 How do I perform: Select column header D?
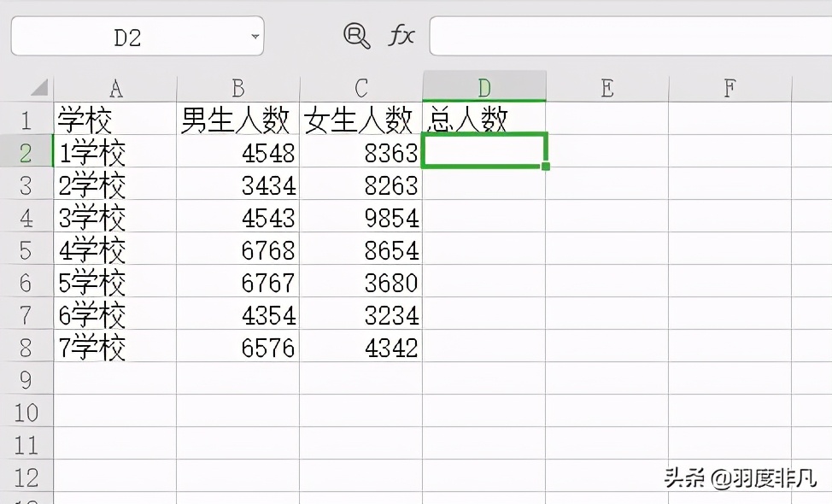[484, 86]
